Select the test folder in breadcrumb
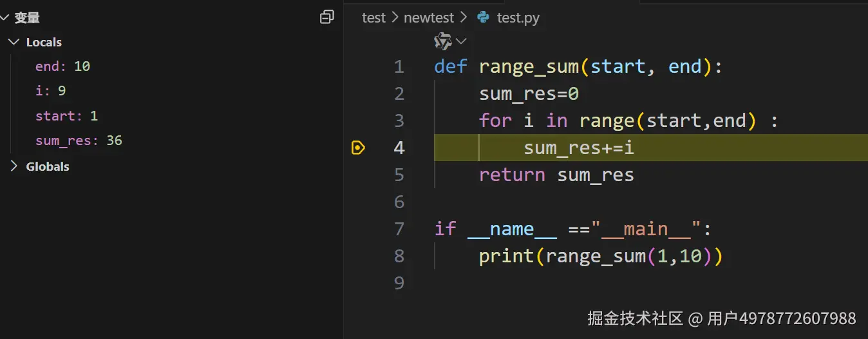 pyautogui.click(x=373, y=17)
